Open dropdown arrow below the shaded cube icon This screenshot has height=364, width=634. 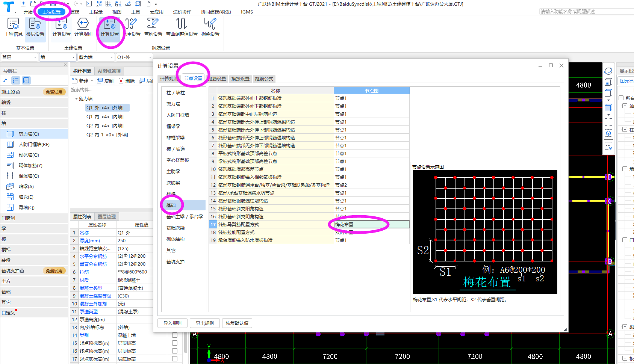coord(608,115)
